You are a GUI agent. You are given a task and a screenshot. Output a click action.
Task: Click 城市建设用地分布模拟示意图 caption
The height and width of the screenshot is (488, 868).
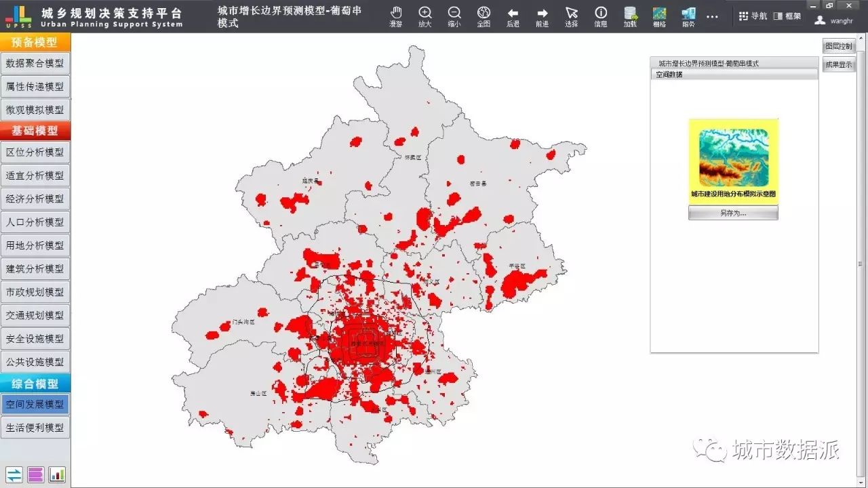[x=733, y=194]
